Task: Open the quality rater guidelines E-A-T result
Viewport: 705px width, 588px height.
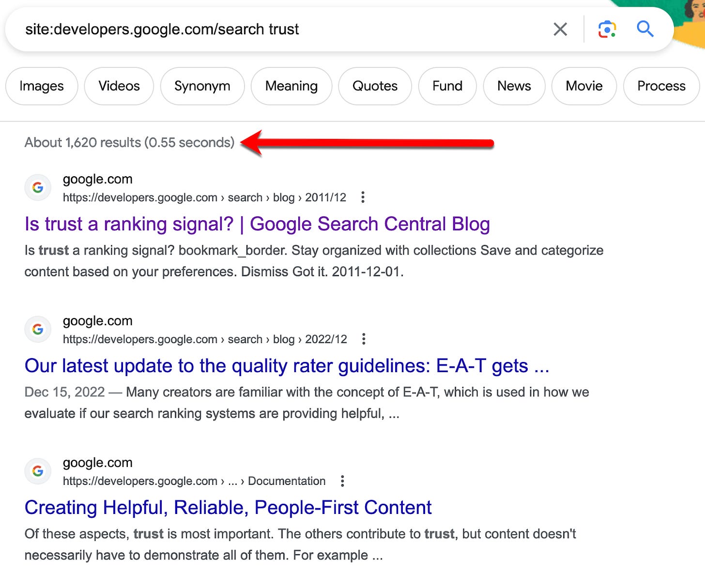Action: point(287,366)
